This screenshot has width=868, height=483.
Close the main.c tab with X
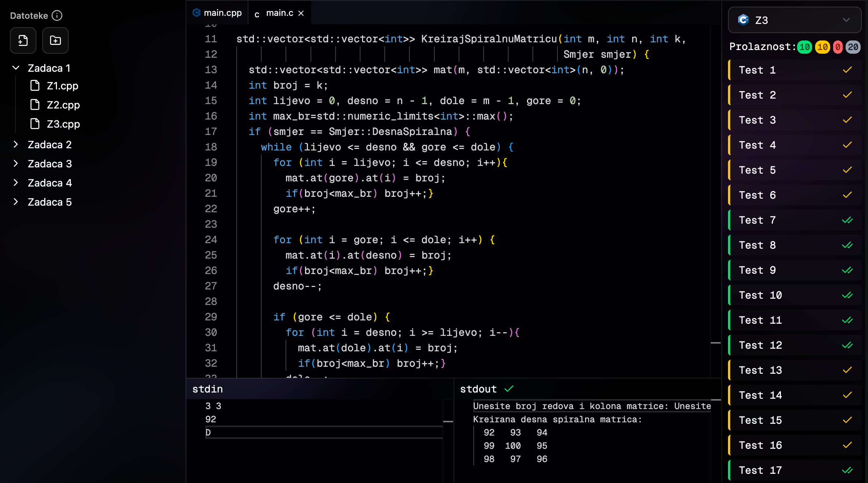point(301,13)
